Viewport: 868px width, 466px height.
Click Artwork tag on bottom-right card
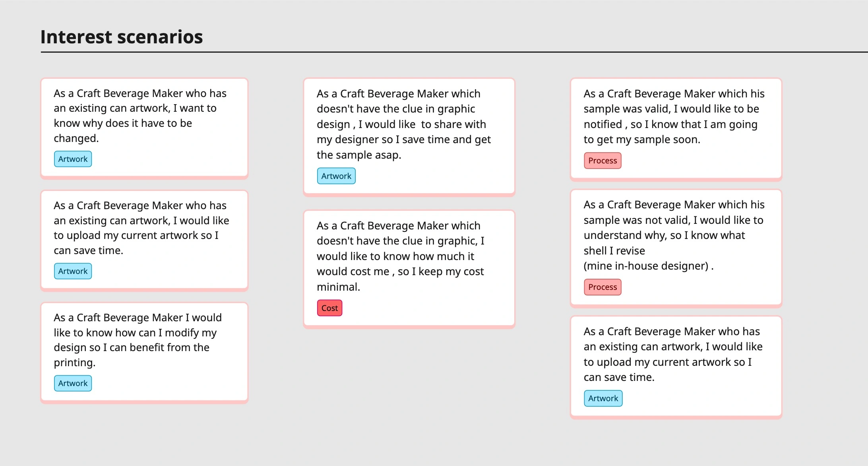603,398
